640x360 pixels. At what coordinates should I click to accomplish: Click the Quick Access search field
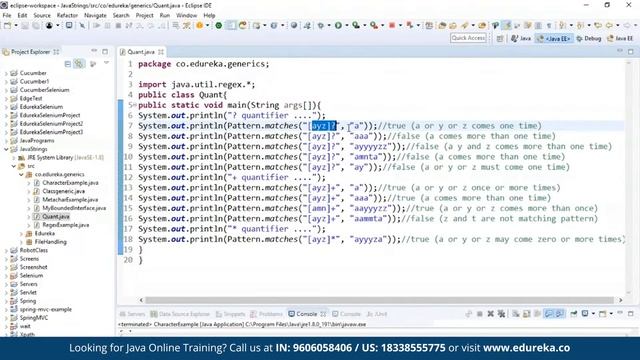468,38
